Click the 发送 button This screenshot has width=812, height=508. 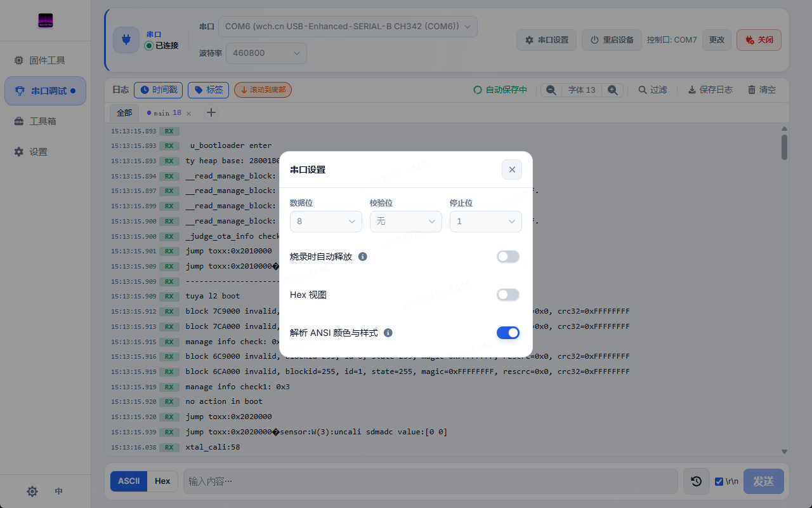764,481
